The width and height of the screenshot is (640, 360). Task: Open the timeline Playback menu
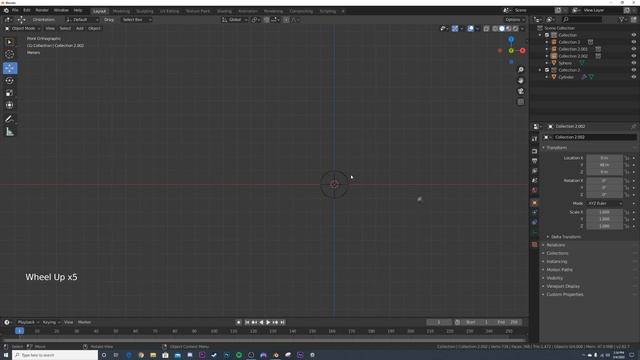pos(28,322)
